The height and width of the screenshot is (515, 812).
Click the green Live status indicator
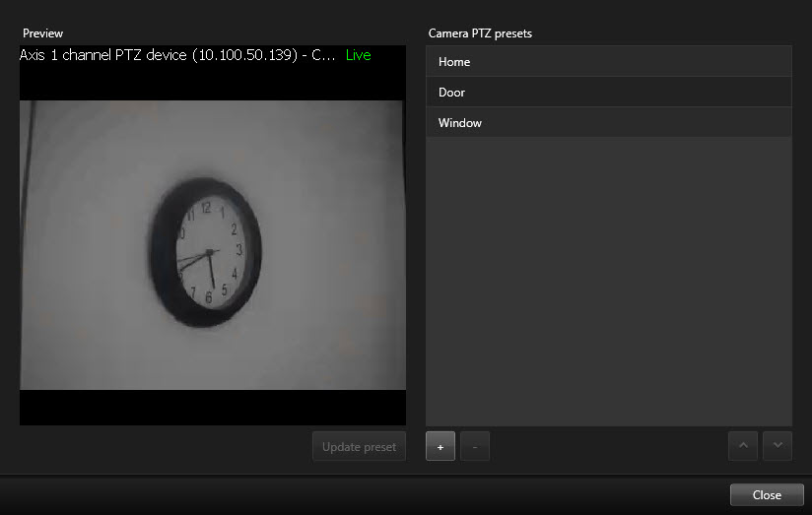click(x=359, y=55)
